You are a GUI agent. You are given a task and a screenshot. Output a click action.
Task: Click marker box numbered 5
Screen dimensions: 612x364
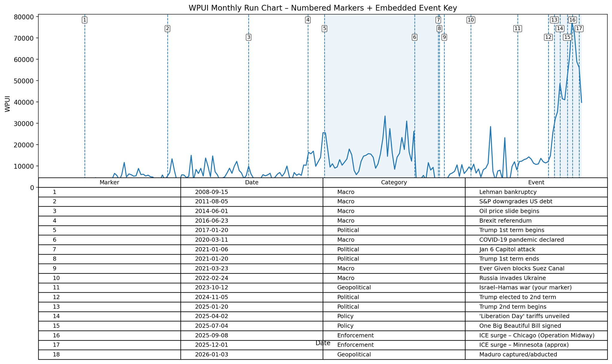pos(324,29)
